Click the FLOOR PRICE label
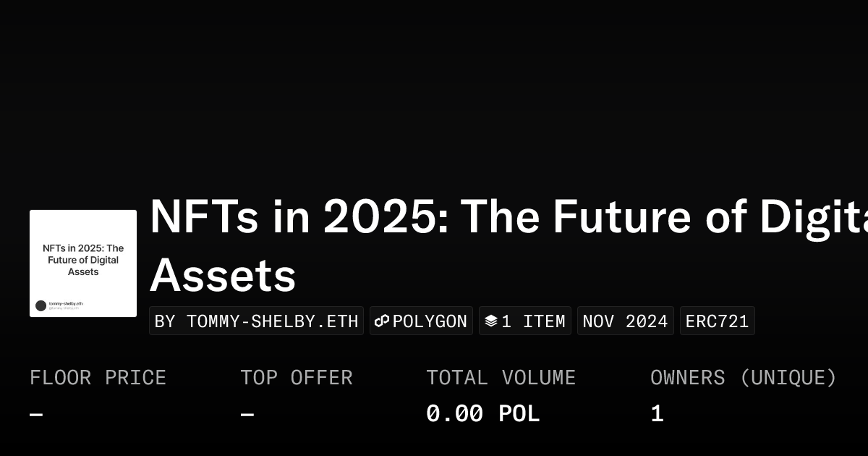 [98, 378]
